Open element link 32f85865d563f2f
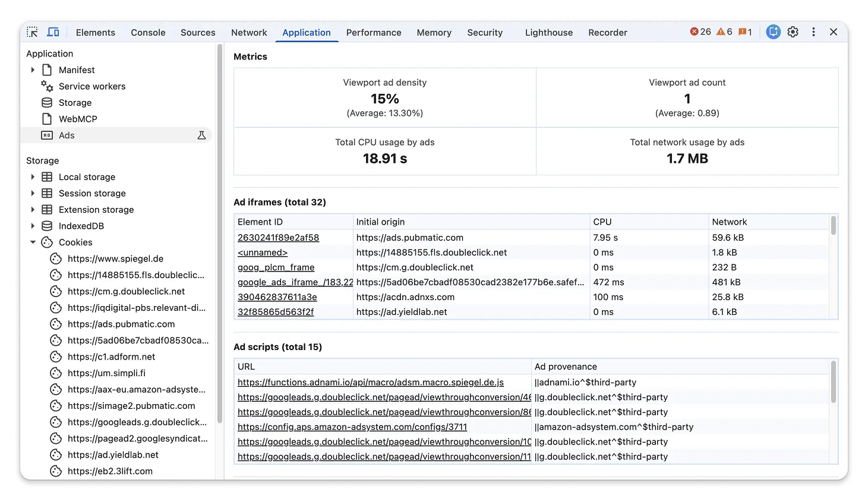This screenshot has width=868, height=501. point(276,312)
